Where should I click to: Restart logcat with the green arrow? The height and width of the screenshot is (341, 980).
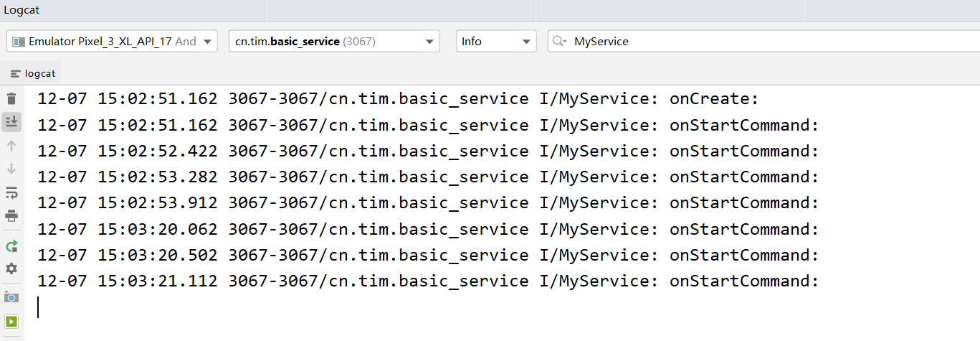pos(11,246)
